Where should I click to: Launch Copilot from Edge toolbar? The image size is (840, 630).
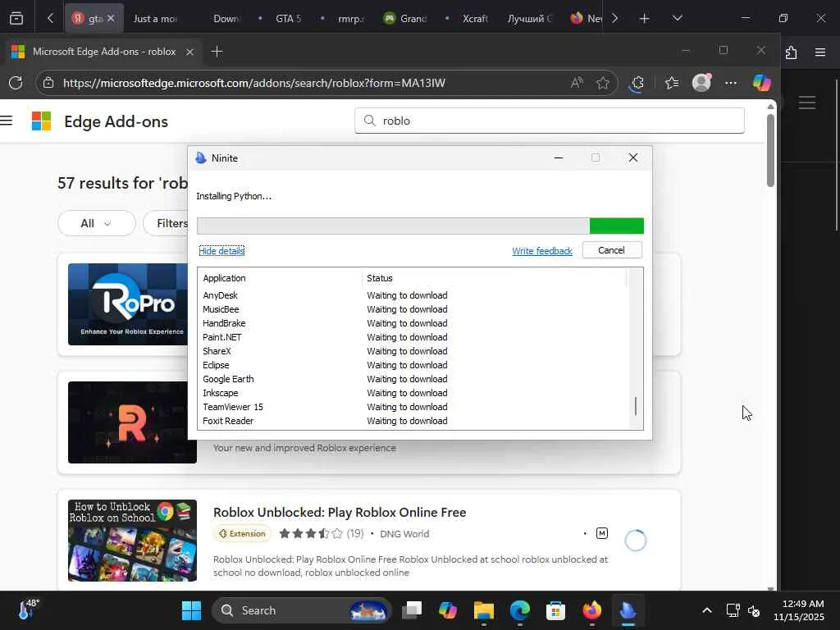point(761,83)
